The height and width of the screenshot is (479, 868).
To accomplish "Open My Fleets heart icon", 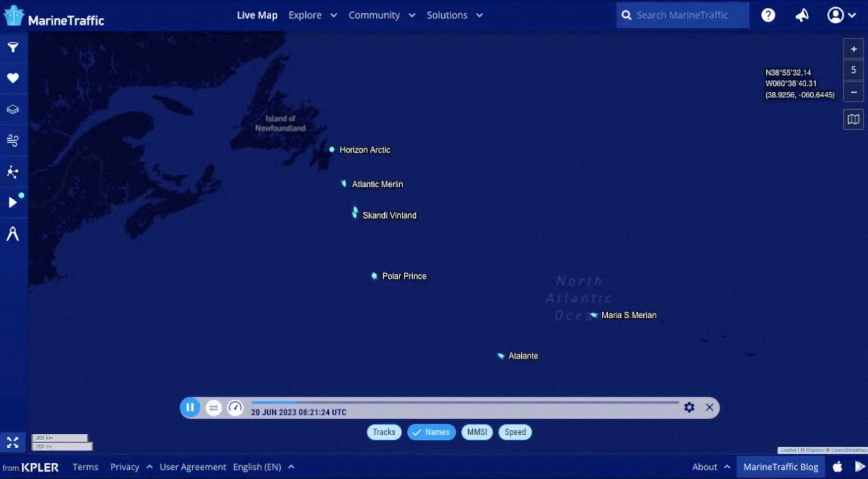I will [x=13, y=78].
